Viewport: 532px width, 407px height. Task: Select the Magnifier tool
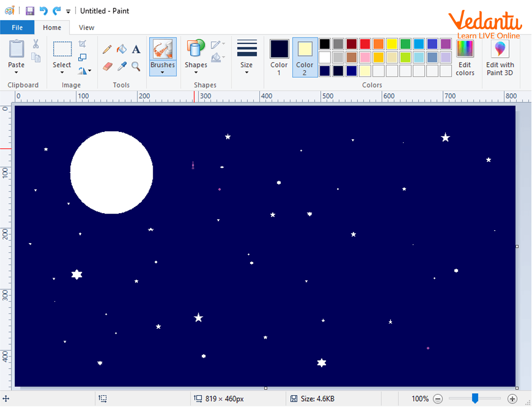(136, 66)
